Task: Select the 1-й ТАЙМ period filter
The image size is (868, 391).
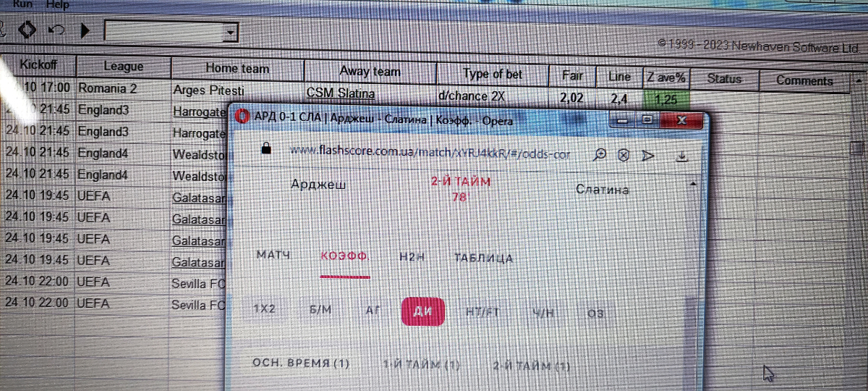Action: tap(421, 366)
